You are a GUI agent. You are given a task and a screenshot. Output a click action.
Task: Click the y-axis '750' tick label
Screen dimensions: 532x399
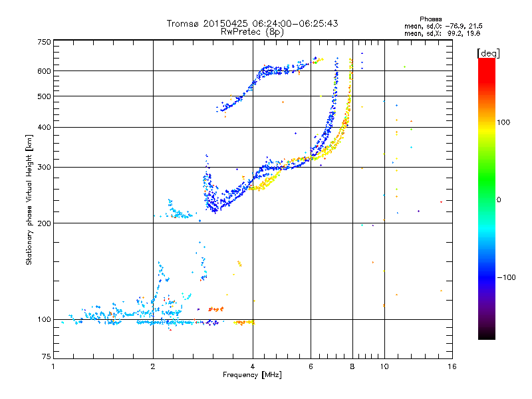45,42
